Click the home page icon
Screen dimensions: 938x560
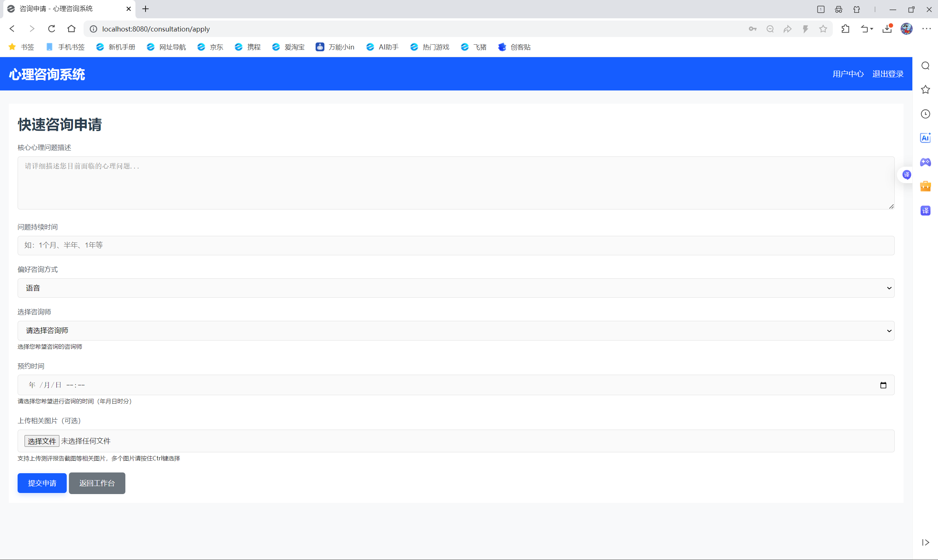click(71, 29)
